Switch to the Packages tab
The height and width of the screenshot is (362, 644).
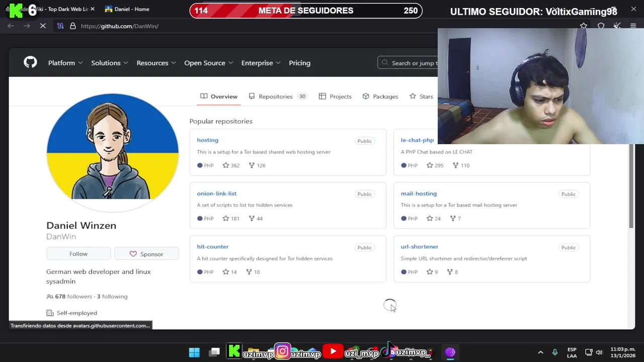[x=380, y=97]
